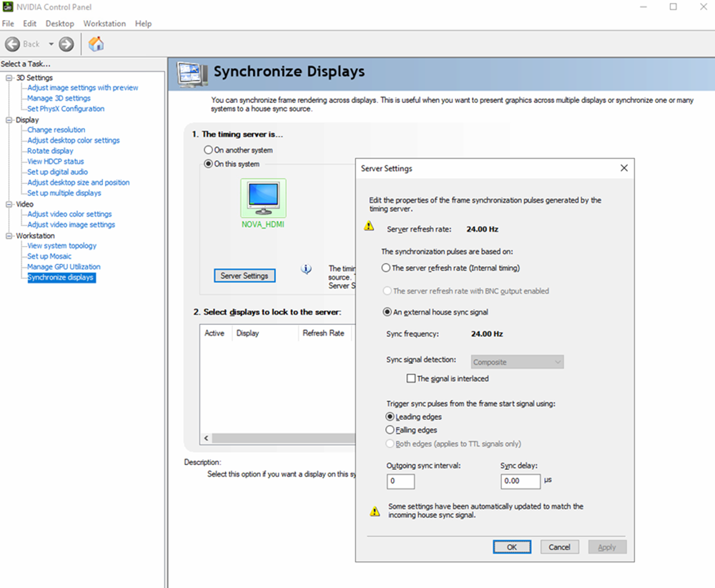The width and height of the screenshot is (715, 588).
Task: Collapse the 3D Settings tree node
Action: [x=9, y=77]
